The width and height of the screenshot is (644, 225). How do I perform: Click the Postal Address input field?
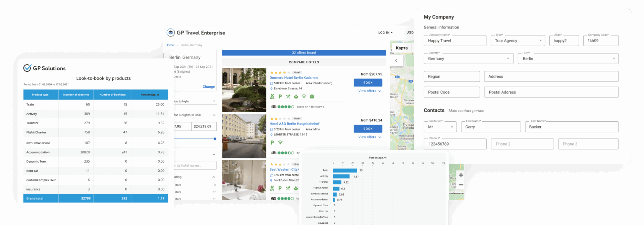point(551,92)
